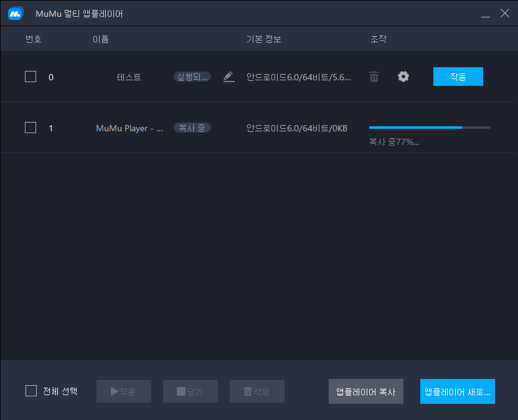Click the copy progress bar at 77%
The image size is (518, 420).
[x=429, y=128]
